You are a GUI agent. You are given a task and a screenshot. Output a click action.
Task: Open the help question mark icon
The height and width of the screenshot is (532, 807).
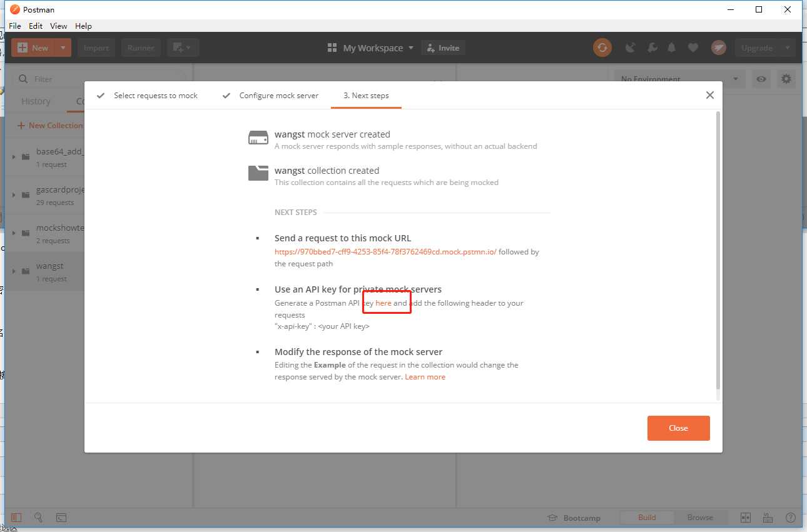point(790,518)
